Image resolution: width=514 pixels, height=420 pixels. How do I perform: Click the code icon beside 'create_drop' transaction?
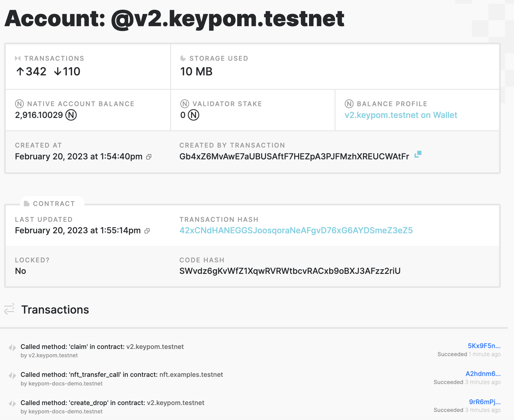pos(12,404)
